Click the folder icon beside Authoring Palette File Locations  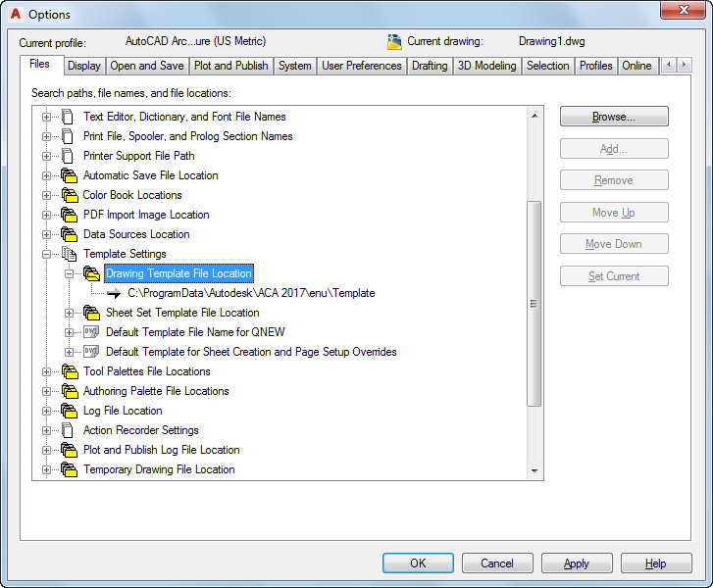pos(69,391)
